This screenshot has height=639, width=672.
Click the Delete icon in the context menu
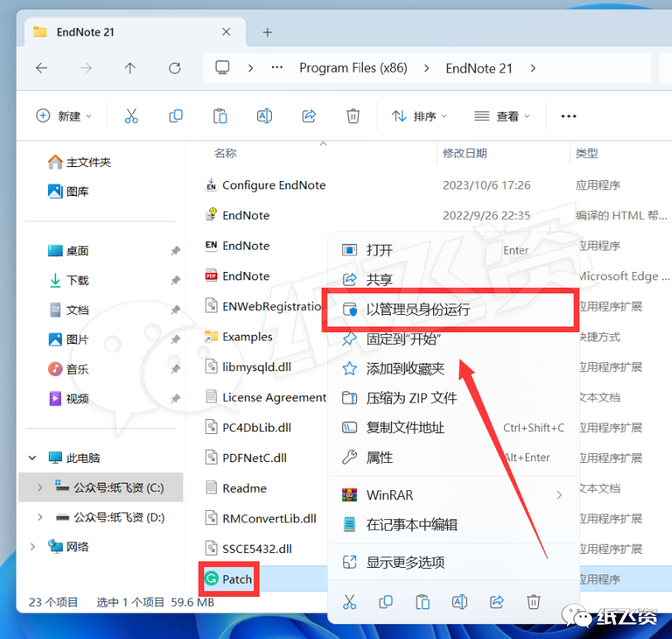click(x=534, y=602)
